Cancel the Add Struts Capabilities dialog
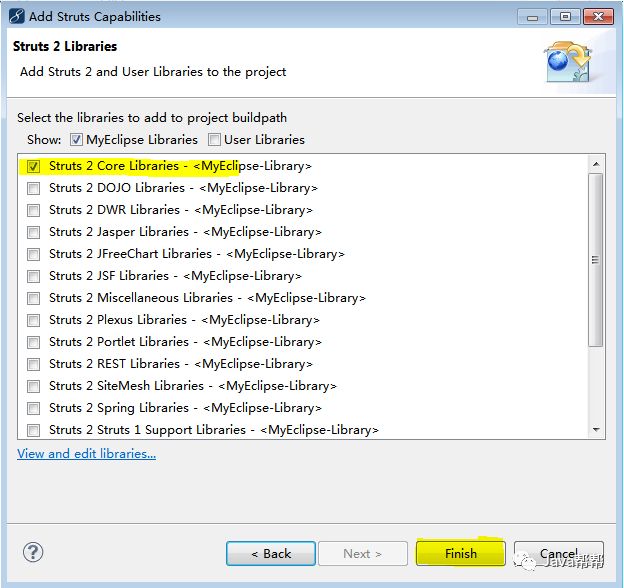624x588 pixels. [558, 553]
